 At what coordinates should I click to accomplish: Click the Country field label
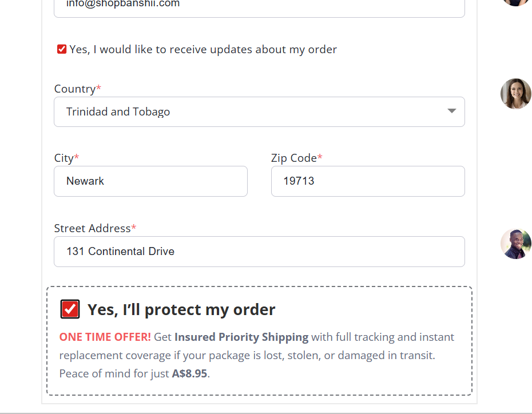[75, 89]
